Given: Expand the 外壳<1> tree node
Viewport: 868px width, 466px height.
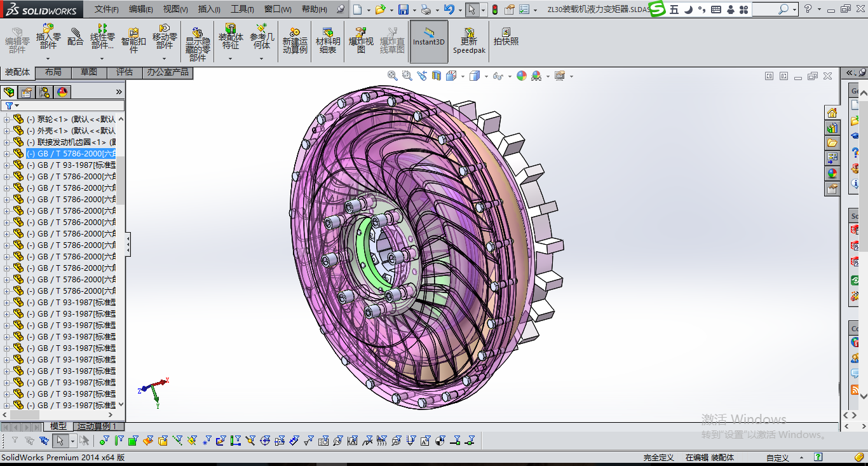Looking at the screenshot, I should coord(7,130).
